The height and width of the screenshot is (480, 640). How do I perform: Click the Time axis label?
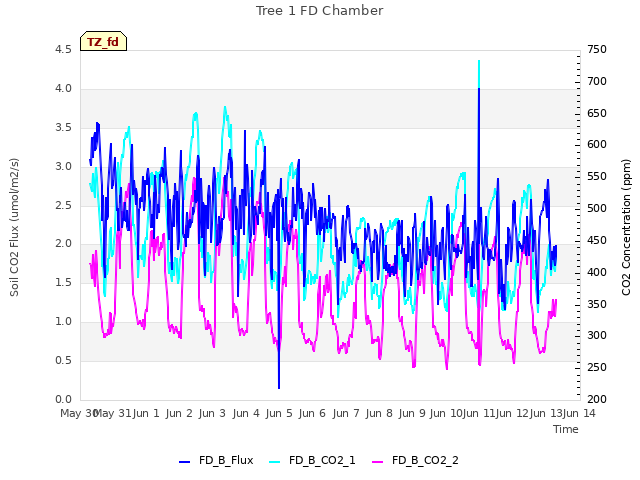566,429
